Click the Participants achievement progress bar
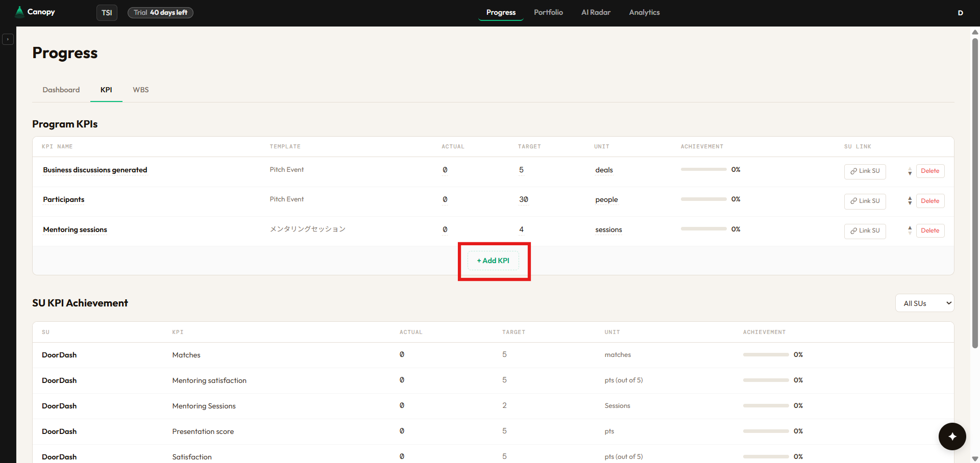Image resolution: width=980 pixels, height=463 pixels. [x=703, y=199]
